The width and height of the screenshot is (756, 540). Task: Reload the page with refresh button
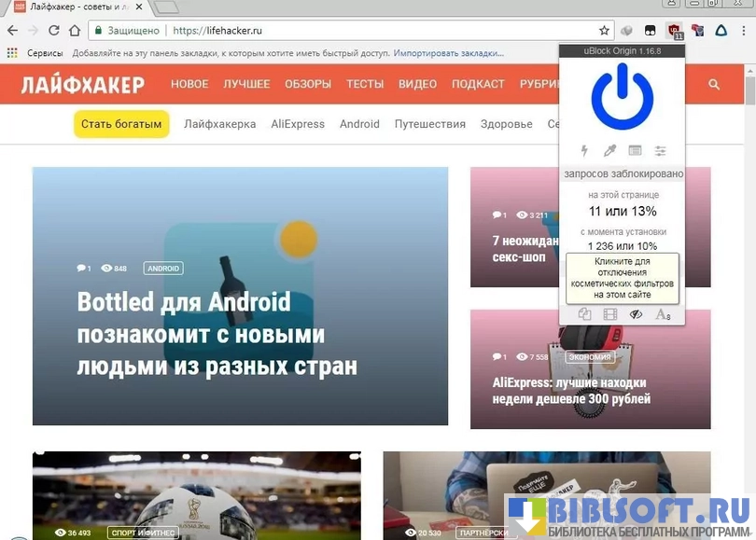click(53, 31)
